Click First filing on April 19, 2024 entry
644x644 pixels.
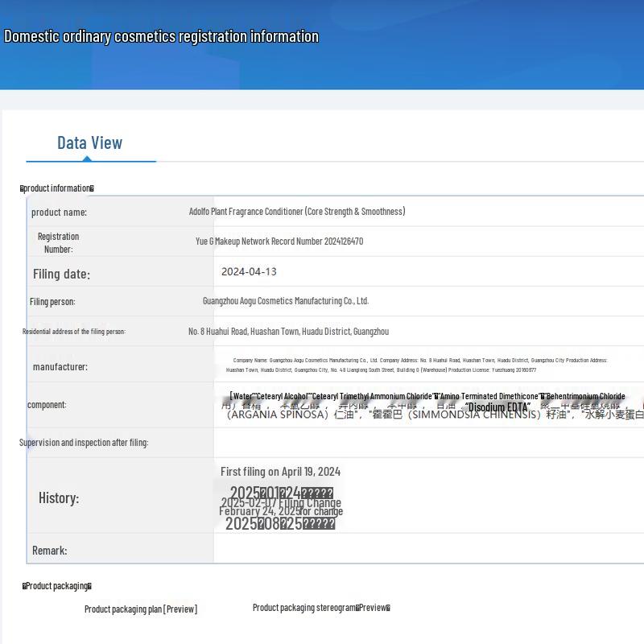[280, 472]
